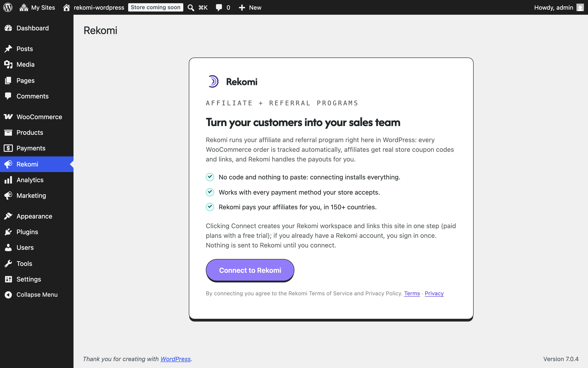588x368 pixels.
Task: Open the Dashboard menu item
Action: point(37,28)
